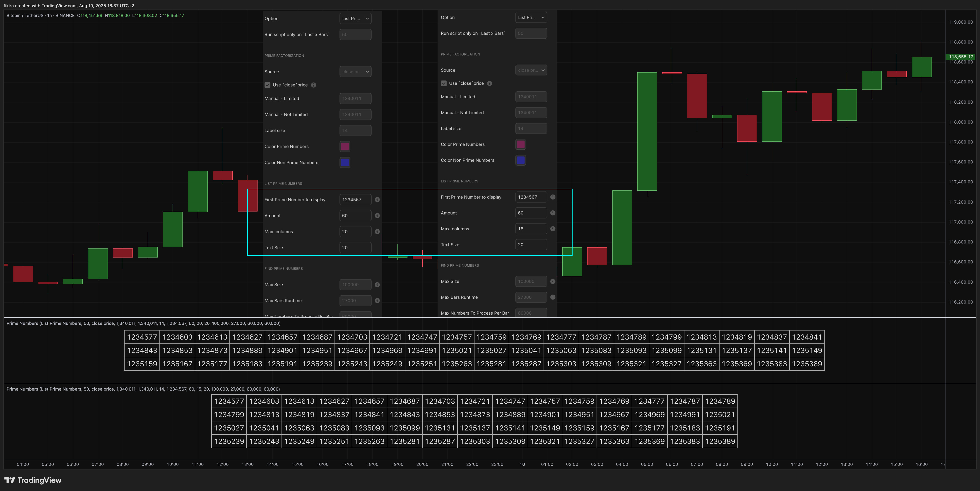Click Max Size field in right panel
This screenshot has height=491, width=980.
[531, 282]
